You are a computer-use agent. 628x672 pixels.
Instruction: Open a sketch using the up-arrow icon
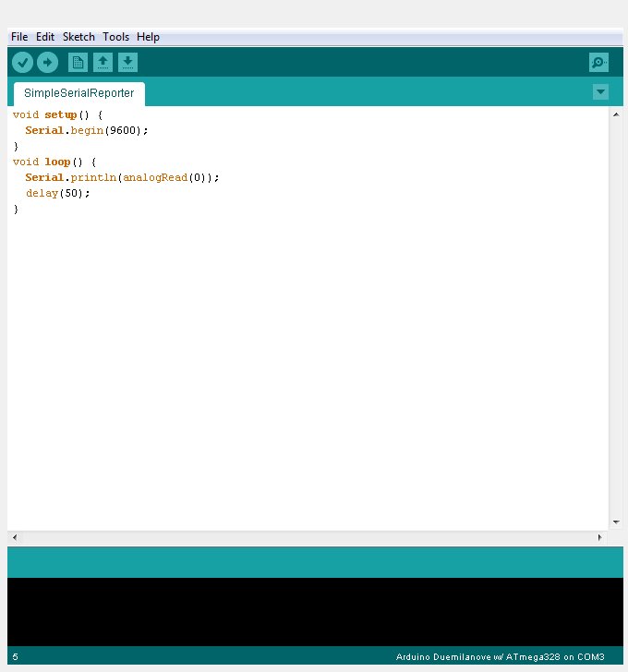tap(103, 63)
